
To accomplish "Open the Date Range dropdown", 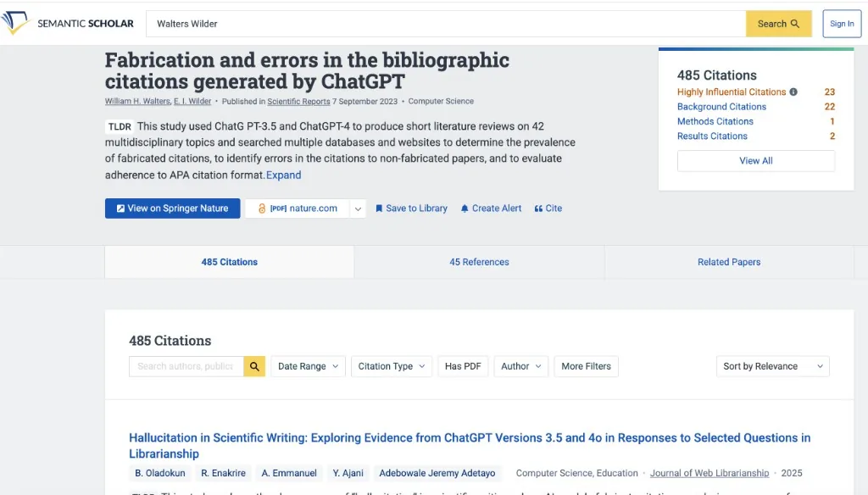I will click(x=308, y=366).
